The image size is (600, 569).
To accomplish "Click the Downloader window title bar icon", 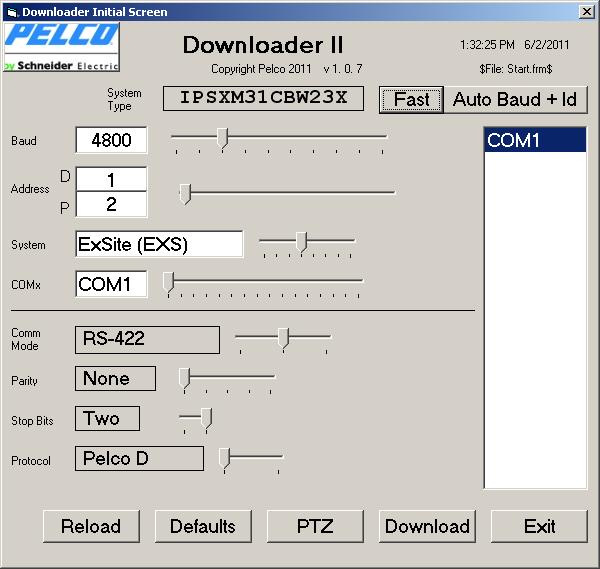I will pos(12,12).
